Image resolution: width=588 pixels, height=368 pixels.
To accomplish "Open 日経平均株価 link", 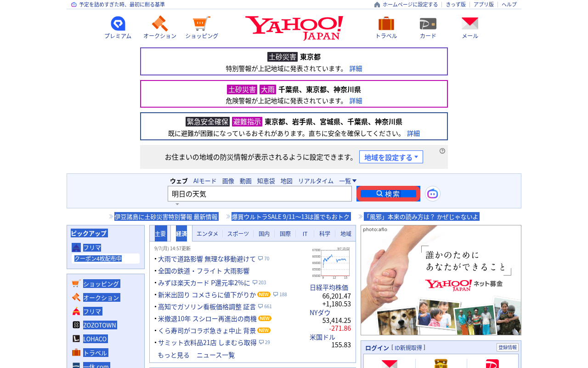I will pyautogui.click(x=329, y=287).
